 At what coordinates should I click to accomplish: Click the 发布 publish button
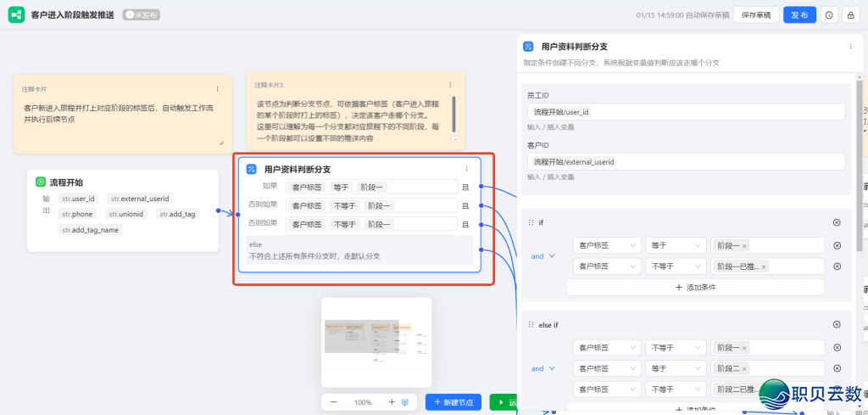click(x=799, y=15)
